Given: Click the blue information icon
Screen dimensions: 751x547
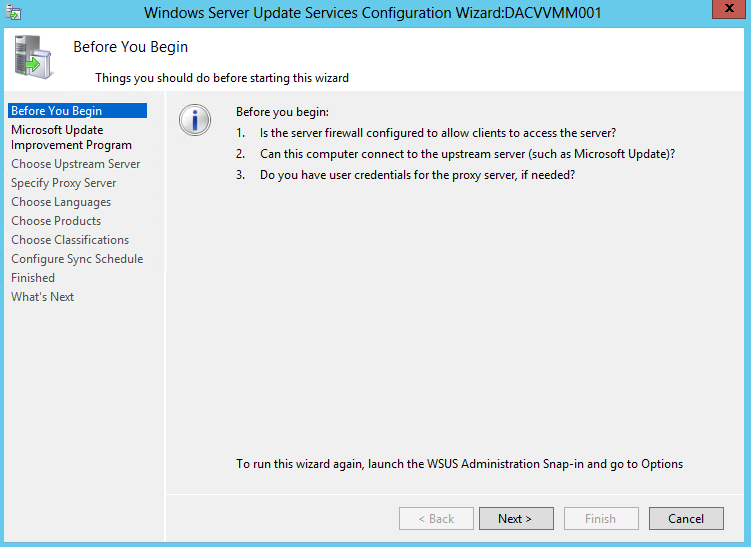Looking at the screenshot, I should click(x=195, y=120).
